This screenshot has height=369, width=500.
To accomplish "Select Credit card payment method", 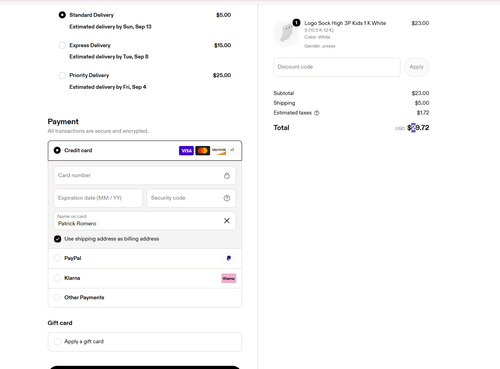I will 57,150.
